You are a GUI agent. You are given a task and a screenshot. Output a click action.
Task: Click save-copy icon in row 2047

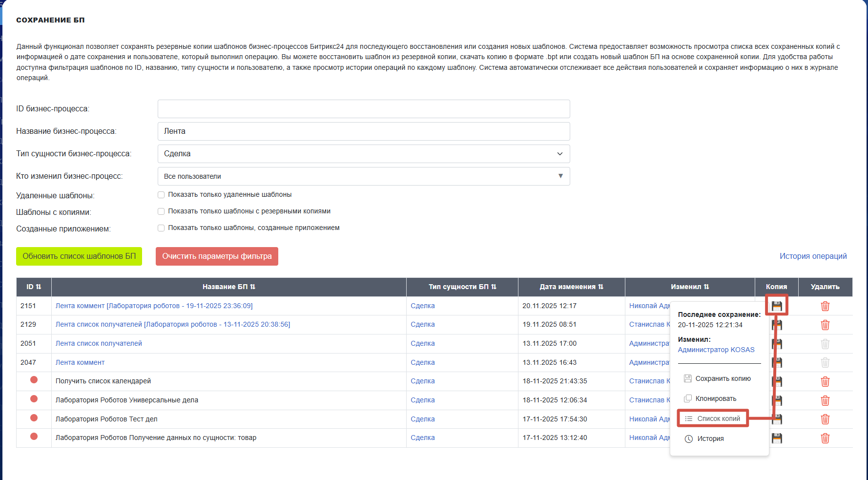778,362
